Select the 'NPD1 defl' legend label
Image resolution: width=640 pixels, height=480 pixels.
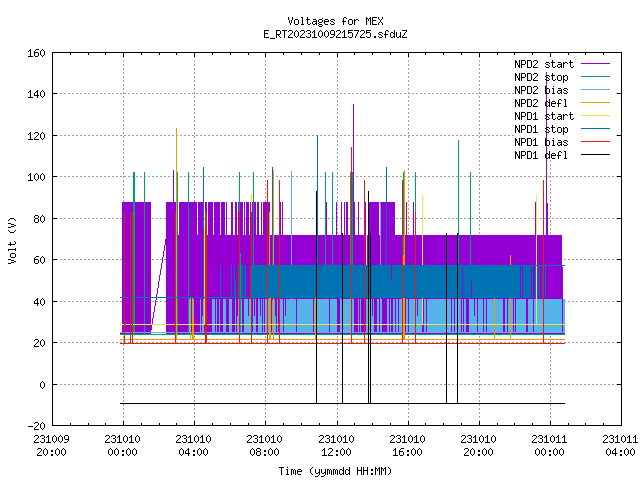click(541, 155)
